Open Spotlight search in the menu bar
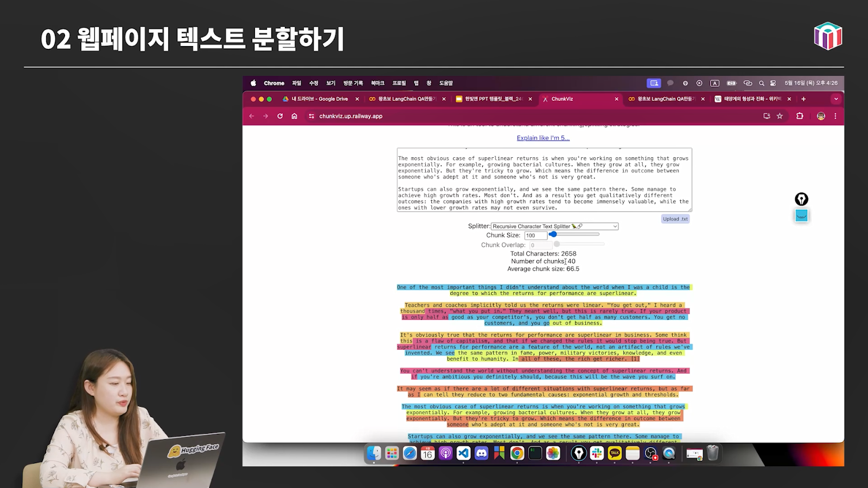 761,83
